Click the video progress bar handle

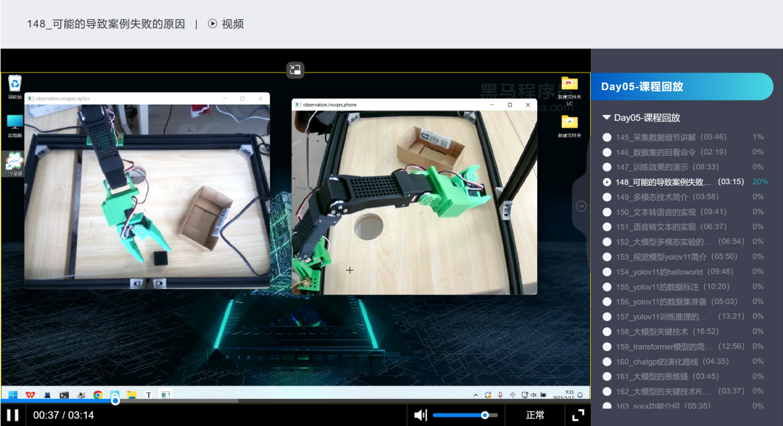[115, 401]
